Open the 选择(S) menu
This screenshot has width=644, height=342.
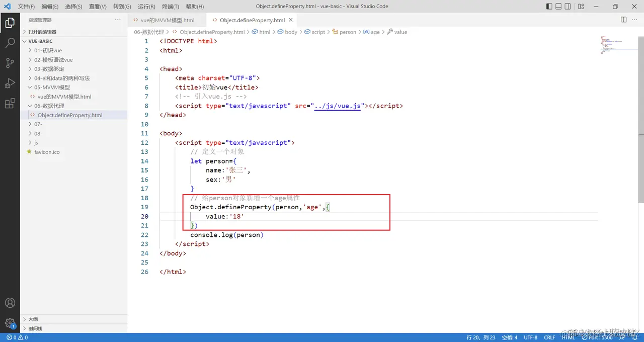(x=73, y=7)
